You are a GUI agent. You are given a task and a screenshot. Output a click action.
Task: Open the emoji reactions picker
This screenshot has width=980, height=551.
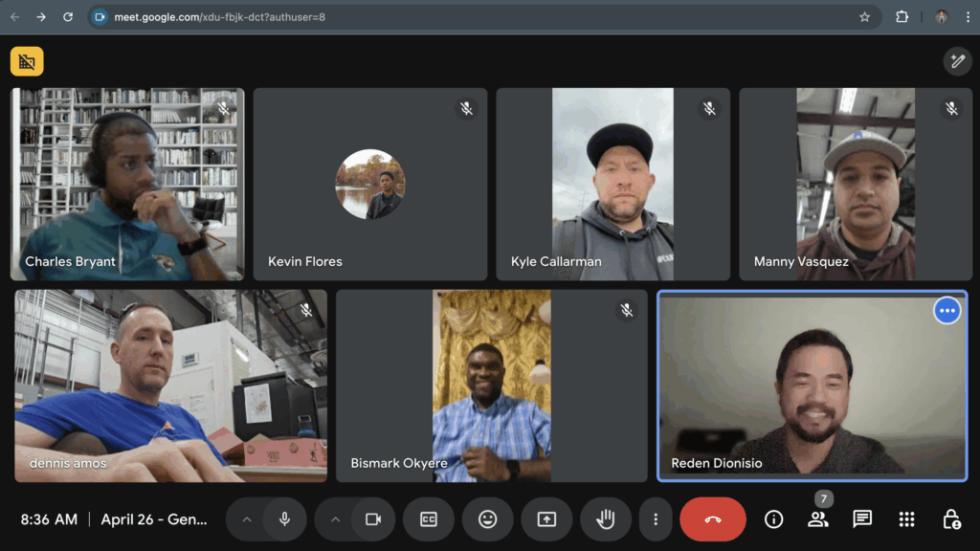[487, 519]
